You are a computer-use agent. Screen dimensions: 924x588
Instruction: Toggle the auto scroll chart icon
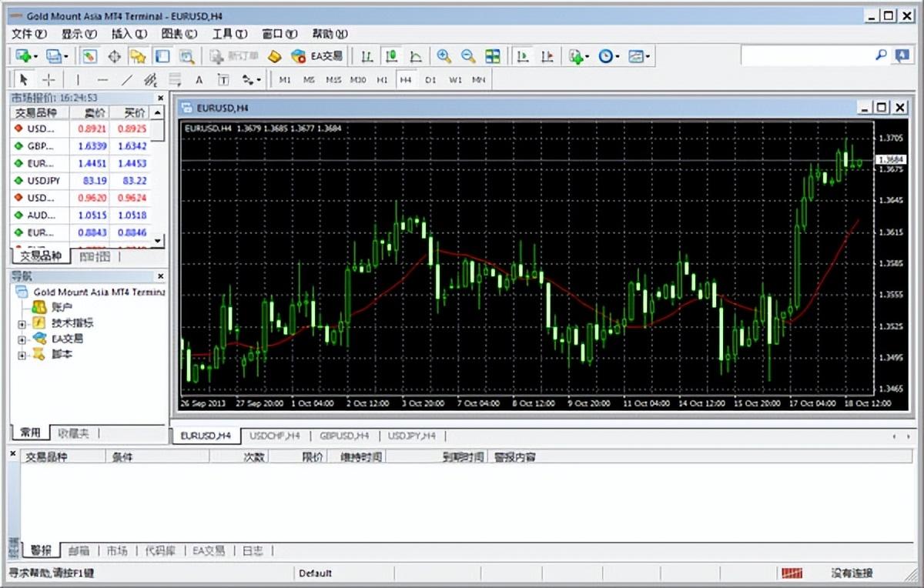point(523,56)
